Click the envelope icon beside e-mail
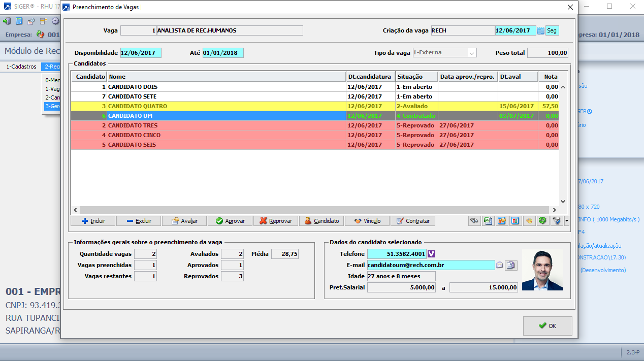Image resolution: width=644 pixels, height=361 pixels. (x=500, y=265)
